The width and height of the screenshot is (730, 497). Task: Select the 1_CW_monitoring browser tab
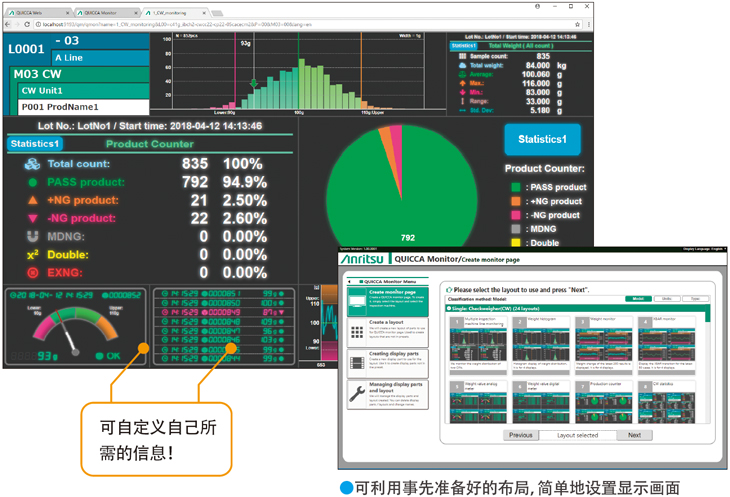(x=175, y=13)
